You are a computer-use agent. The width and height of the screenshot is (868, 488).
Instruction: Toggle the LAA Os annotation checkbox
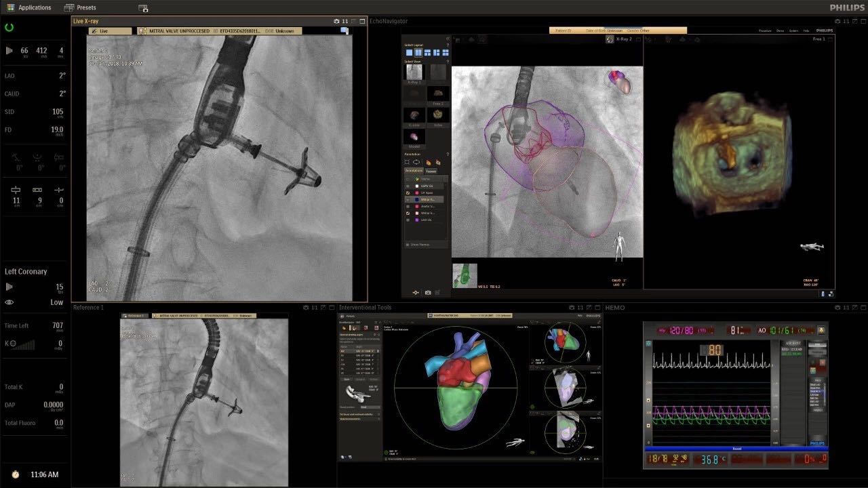tap(408, 220)
